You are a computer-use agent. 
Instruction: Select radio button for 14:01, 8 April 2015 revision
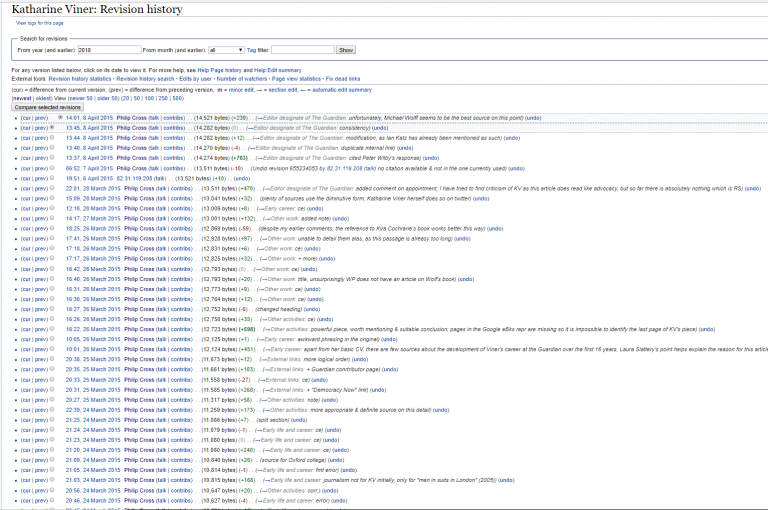pos(60,118)
